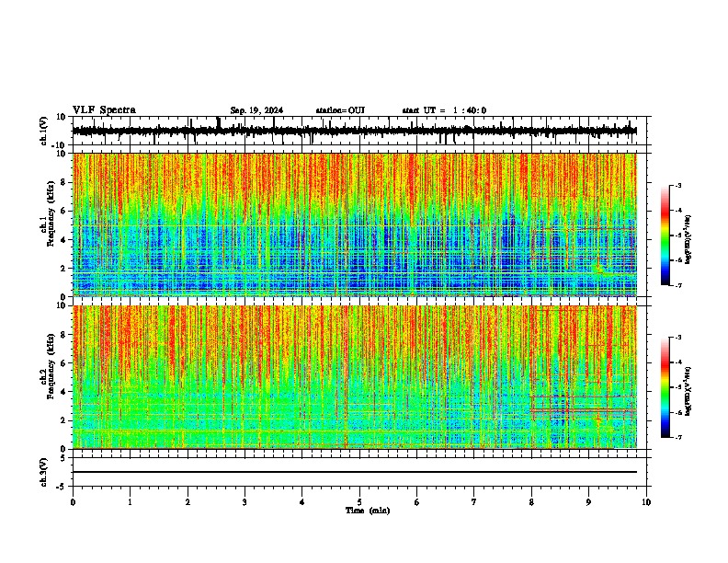Click time axis tick label "7"
The height and width of the screenshot is (563, 728).
pos(474,502)
